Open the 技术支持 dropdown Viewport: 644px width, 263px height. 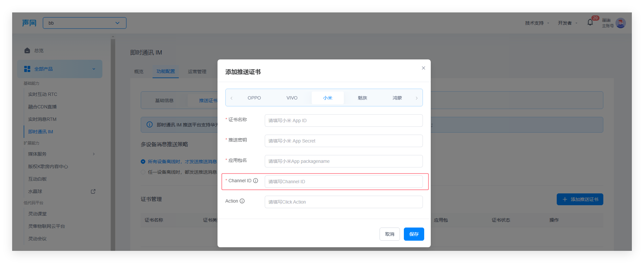537,23
